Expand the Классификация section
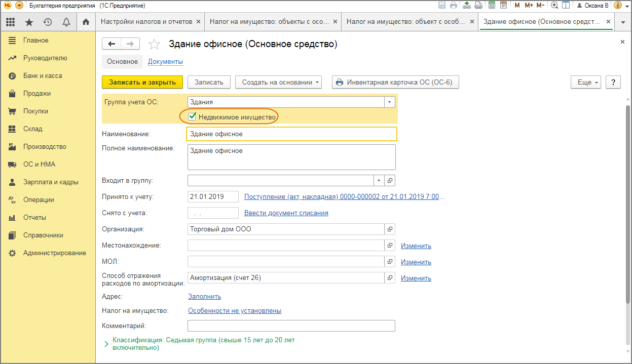 [106, 344]
